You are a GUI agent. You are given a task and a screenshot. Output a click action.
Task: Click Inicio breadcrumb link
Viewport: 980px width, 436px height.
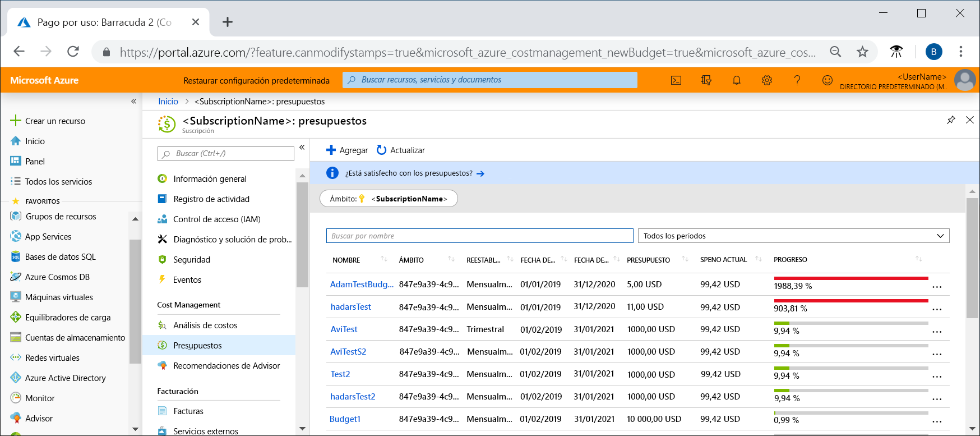(x=168, y=102)
